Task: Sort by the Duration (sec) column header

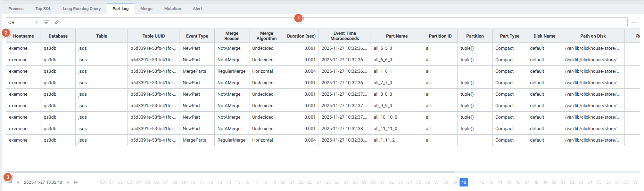Action: (301, 36)
